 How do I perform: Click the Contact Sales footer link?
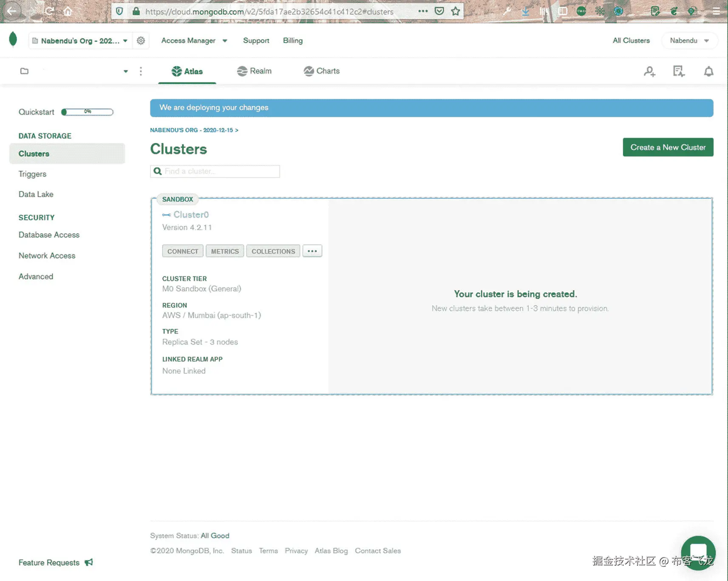coord(378,551)
